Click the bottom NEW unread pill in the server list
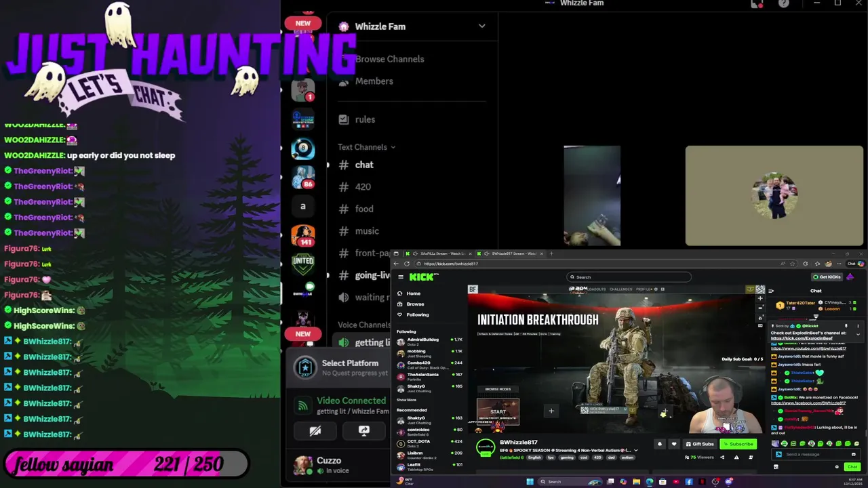868x488 pixels. coord(302,333)
